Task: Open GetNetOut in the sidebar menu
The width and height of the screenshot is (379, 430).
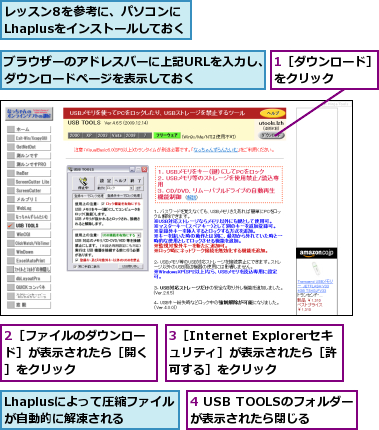Action: point(29,147)
